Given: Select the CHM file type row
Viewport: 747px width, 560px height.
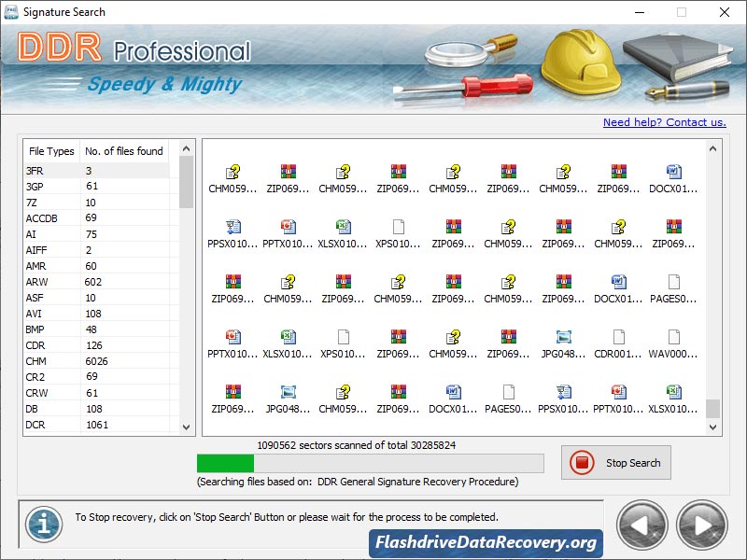Looking at the screenshot, I should [x=97, y=361].
